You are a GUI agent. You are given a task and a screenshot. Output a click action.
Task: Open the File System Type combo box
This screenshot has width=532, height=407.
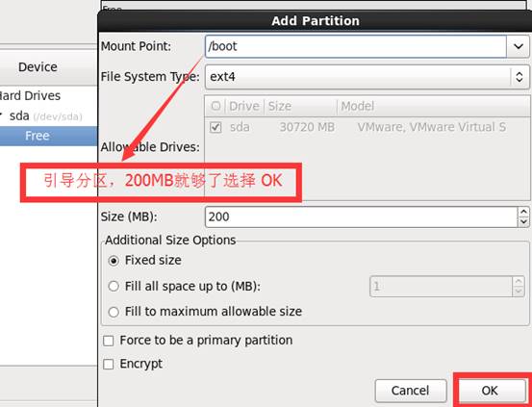[367, 77]
